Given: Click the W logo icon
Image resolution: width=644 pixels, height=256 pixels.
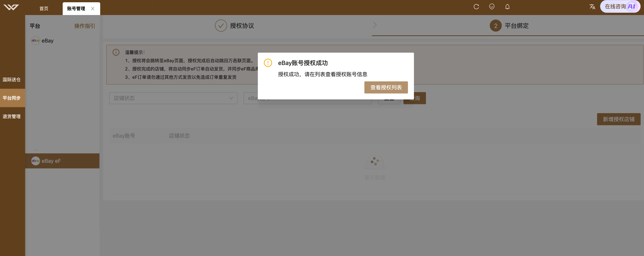Looking at the screenshot, I should [11, 7].
